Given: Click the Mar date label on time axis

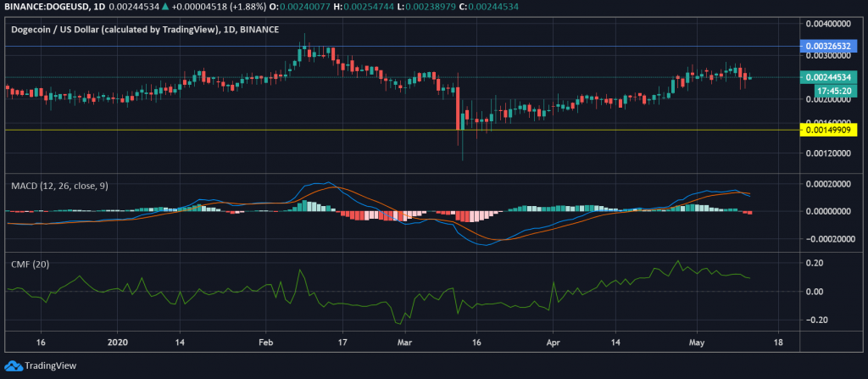Looking at the screenshot, I should click(404, 342).
